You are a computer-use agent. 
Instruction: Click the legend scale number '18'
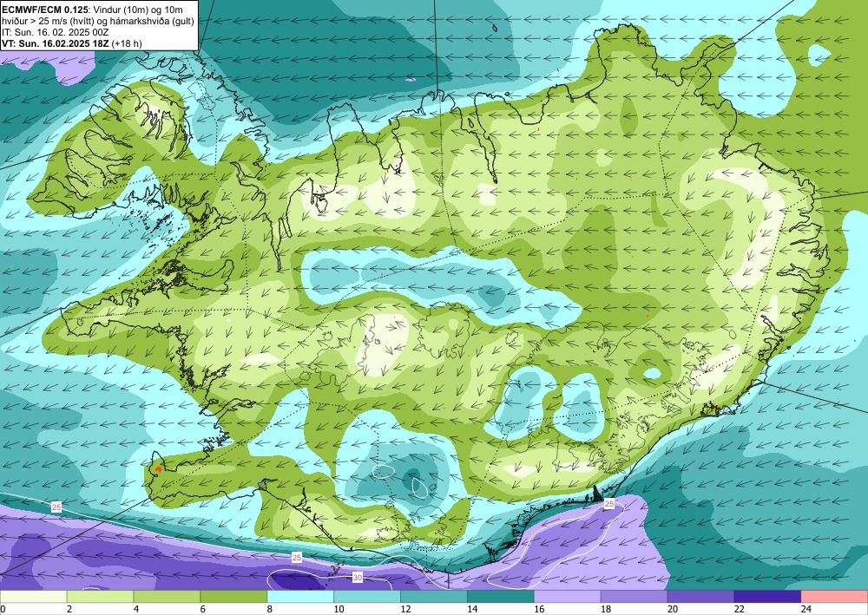[605, 609]
